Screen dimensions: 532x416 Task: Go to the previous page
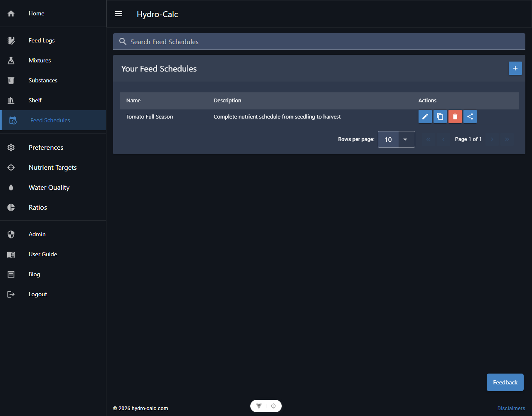(443, 139)
